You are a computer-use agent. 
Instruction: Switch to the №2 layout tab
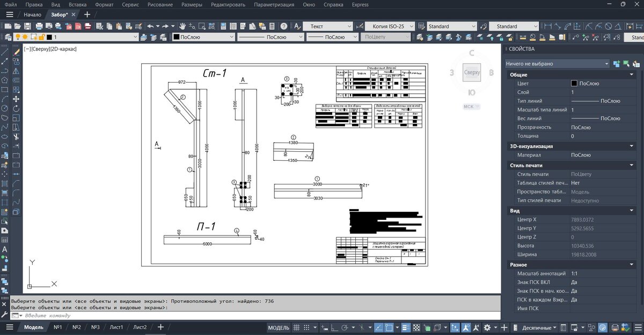click(76, 327)
